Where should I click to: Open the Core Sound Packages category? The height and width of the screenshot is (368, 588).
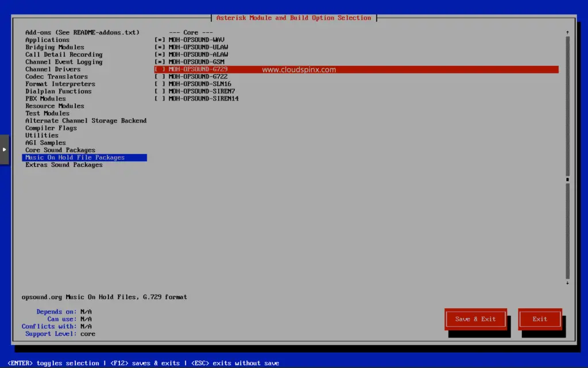point(60,150)
